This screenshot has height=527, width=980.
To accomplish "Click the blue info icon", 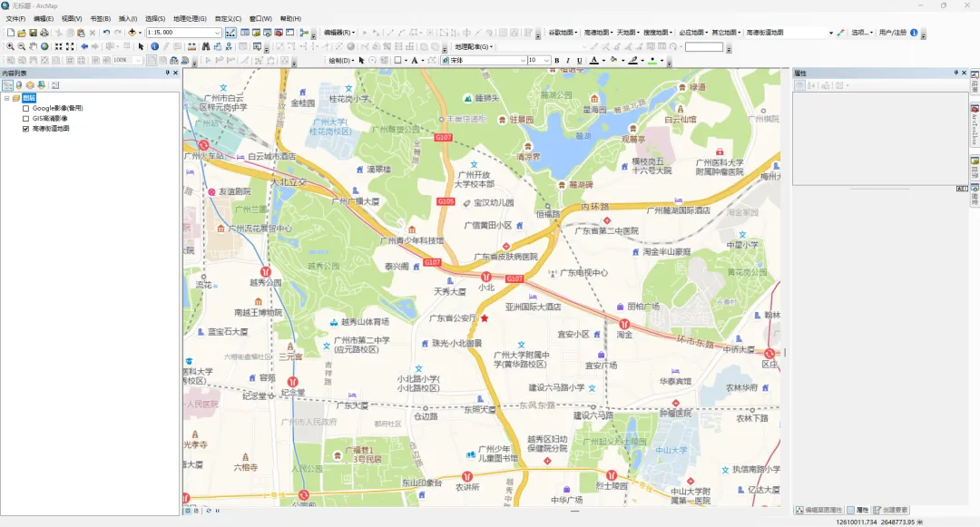I will (915, 33).
